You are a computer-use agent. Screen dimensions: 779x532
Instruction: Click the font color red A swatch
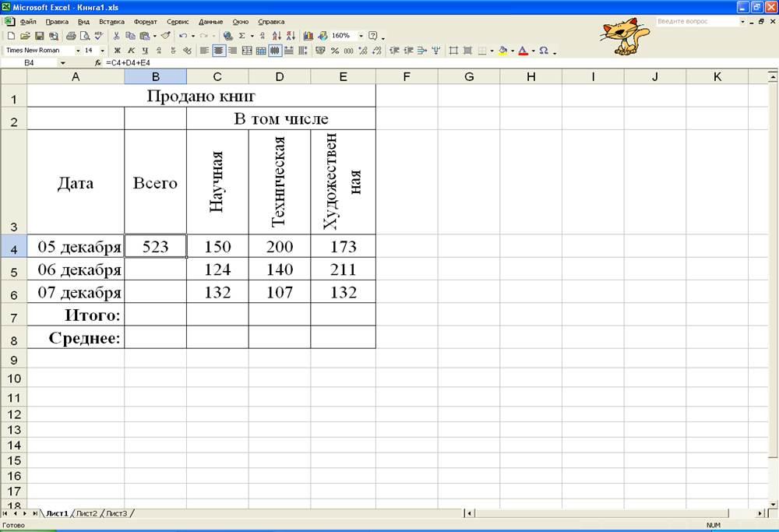coord(523,51)
